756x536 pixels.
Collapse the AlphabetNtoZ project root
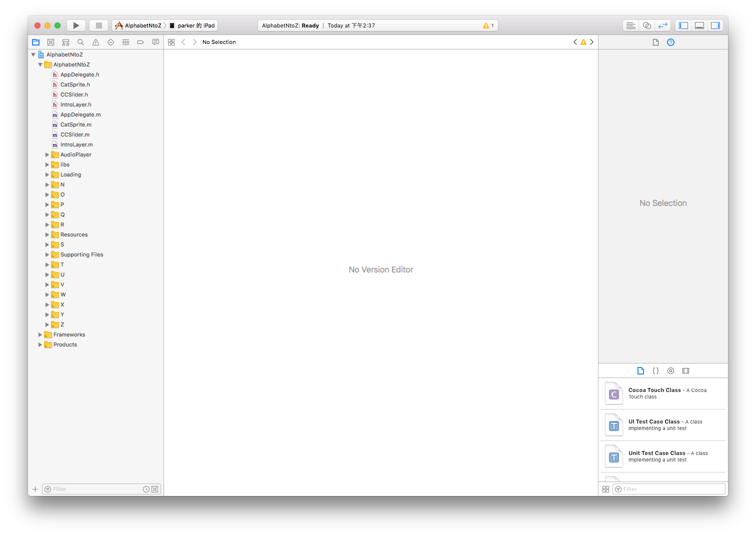pyautogui.click(x=33, y=55)
